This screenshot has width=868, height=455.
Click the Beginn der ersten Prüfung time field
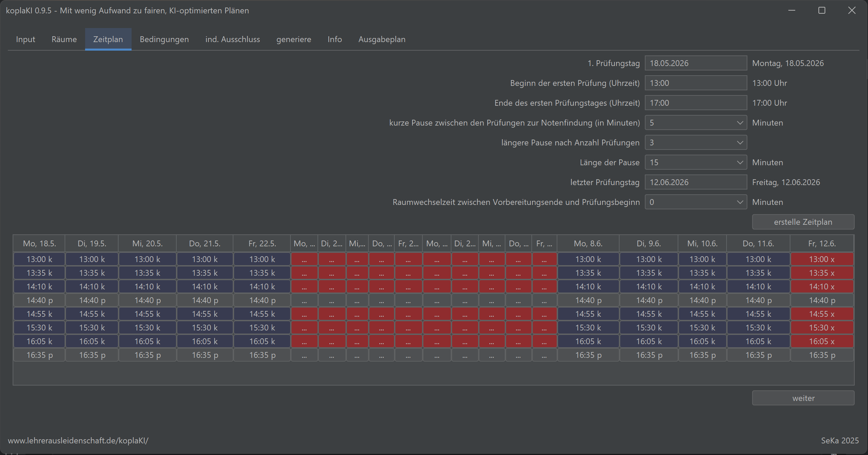click(x=695, y=83)
